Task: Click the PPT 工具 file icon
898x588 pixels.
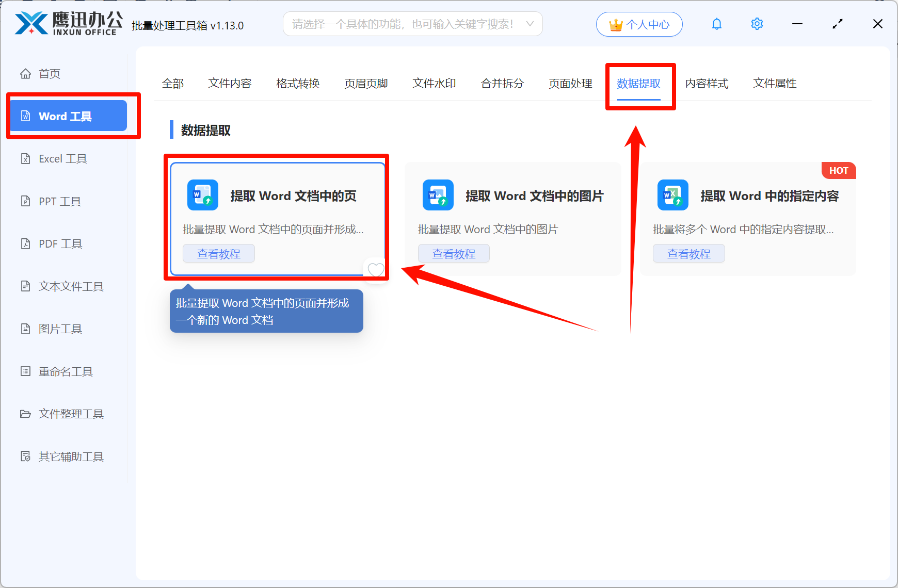Action: coord(25,201)
